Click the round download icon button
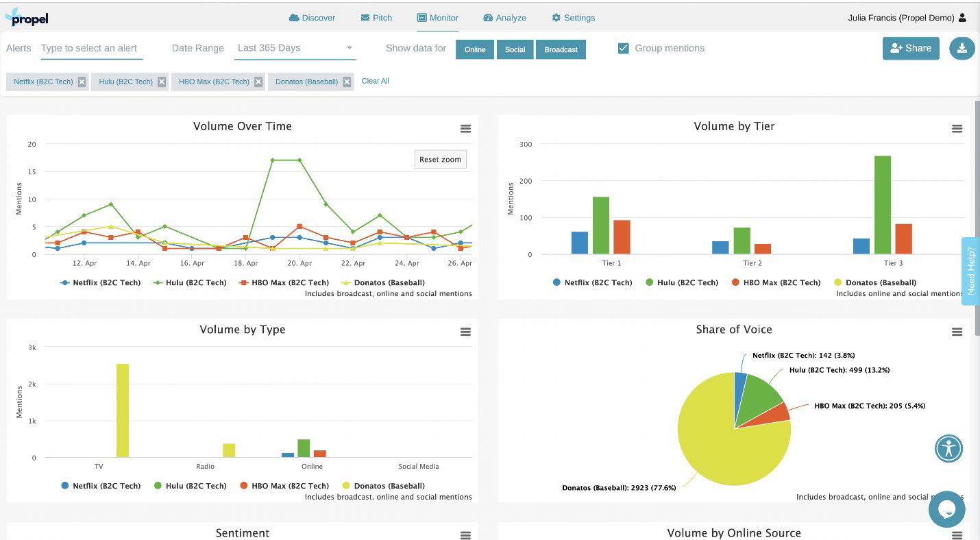The height and width of the screenshot is (540, 980). [962, 49]
